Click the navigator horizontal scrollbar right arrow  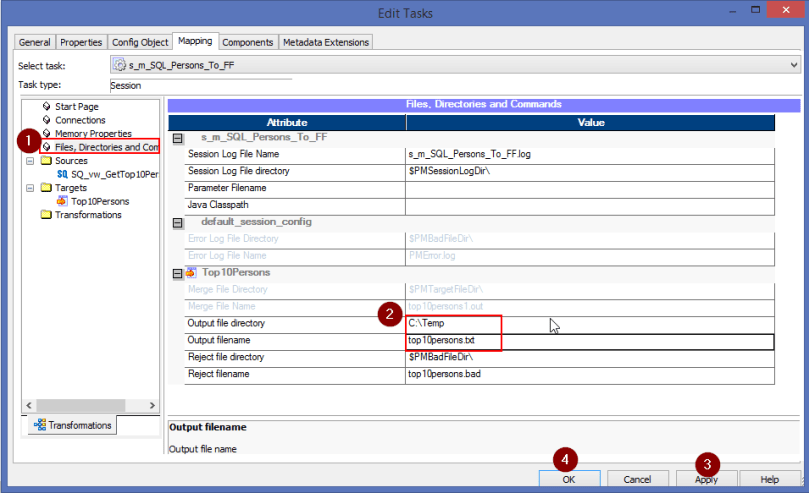pos(153,405)
